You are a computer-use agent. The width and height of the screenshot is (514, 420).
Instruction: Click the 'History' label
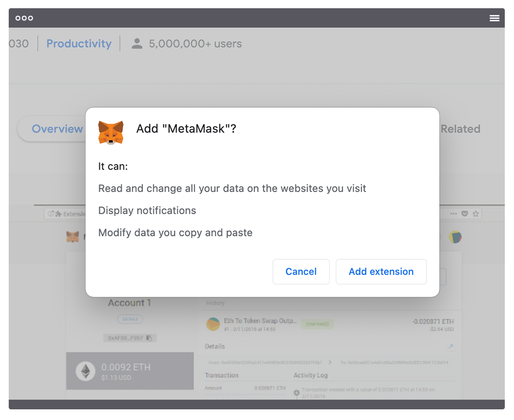[x=216, y=303]
